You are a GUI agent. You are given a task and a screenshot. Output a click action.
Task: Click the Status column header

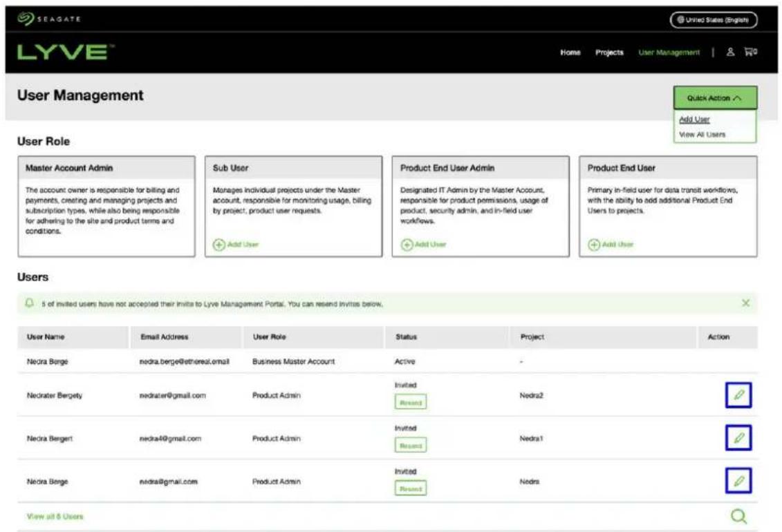(447, 337)
